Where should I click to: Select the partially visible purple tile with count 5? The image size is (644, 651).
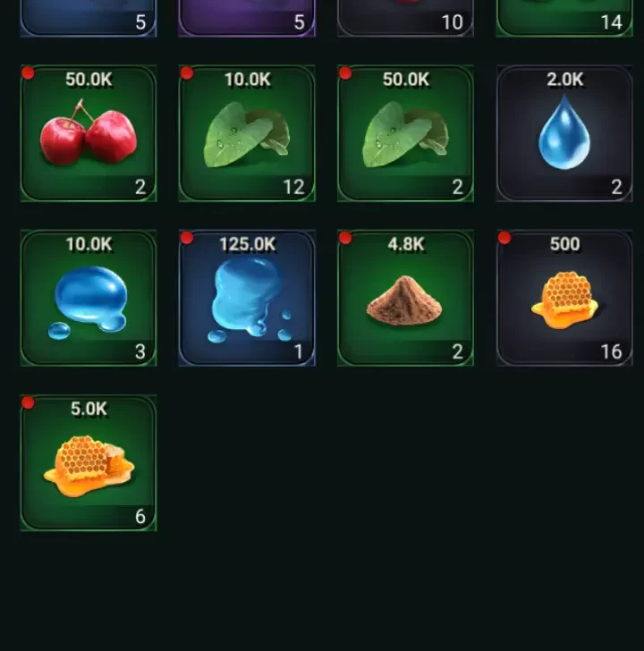click(247, 18)
